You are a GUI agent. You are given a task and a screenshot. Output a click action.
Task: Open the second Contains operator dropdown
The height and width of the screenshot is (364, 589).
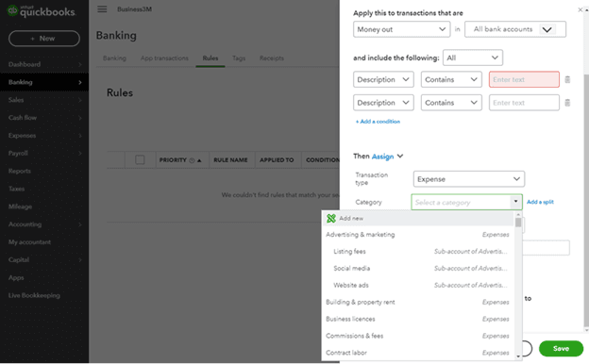451,103
